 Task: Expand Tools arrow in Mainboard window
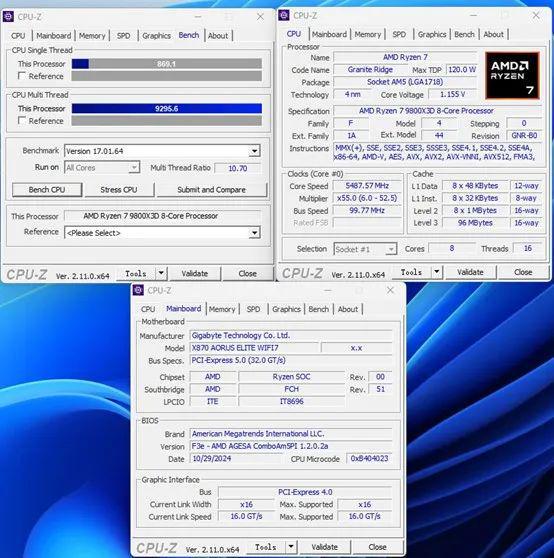click(x=291, y=547)
